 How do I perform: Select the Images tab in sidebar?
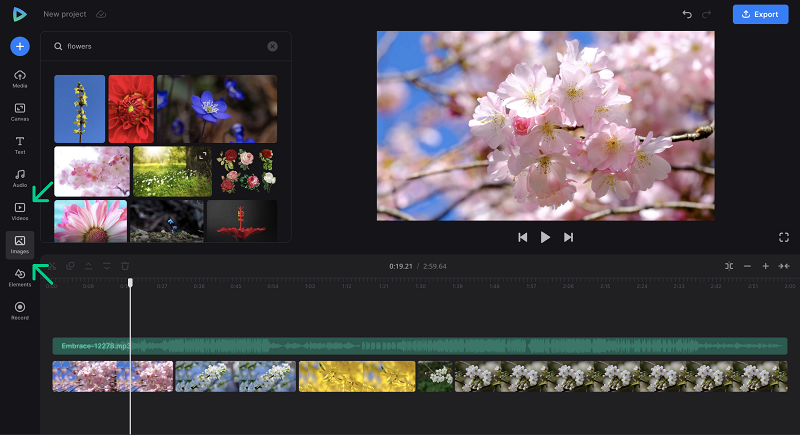click(20, 244)
